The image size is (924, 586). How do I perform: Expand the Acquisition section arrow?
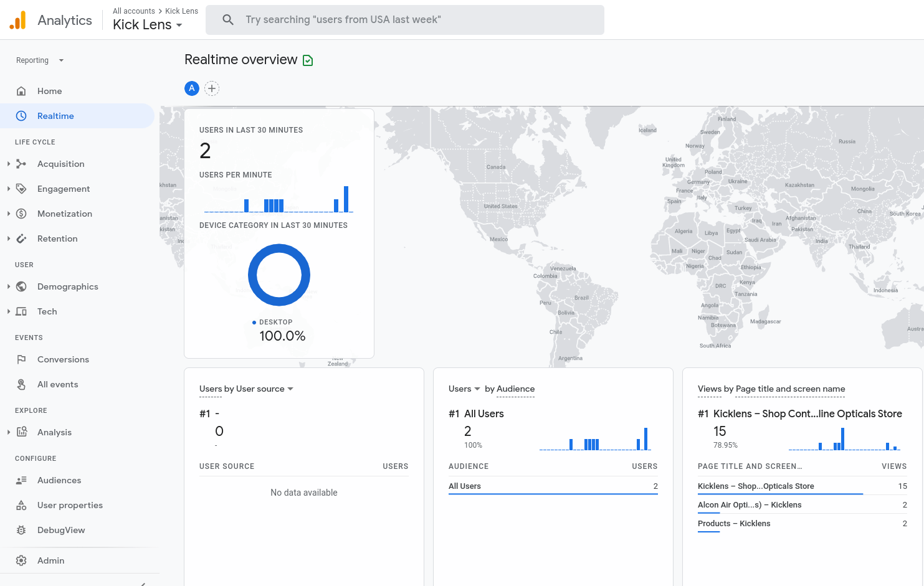tap(9, 164)
